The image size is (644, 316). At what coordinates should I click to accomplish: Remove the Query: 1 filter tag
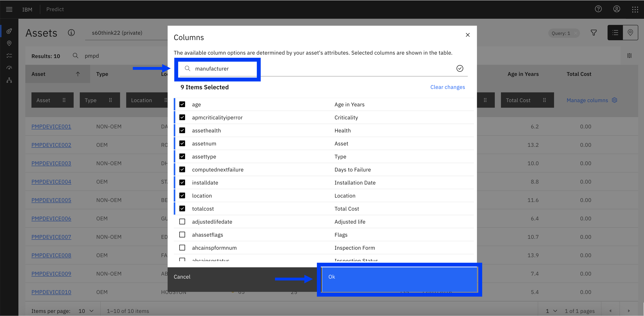(576, 33)
